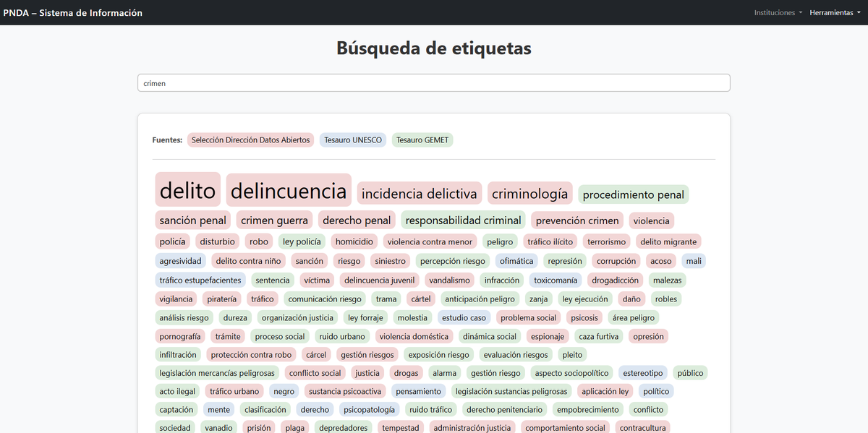This screenshot has width=868, height=433.
Task: Focus the tag search field containing 'crimen'
Action: pos(434,83)
